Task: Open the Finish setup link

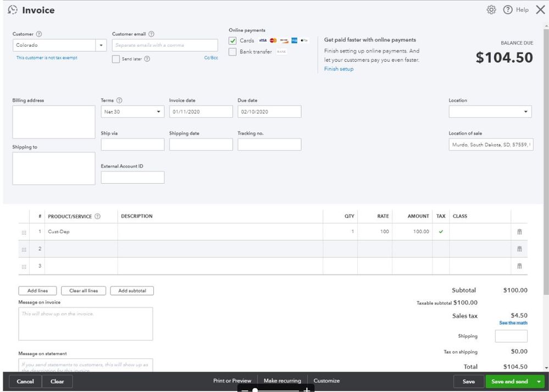Action: tap(339, 69)
